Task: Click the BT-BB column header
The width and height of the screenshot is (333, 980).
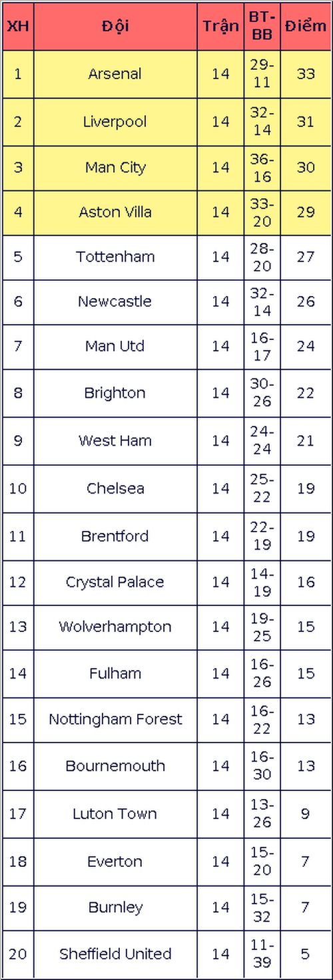Action: pos(262,27)
